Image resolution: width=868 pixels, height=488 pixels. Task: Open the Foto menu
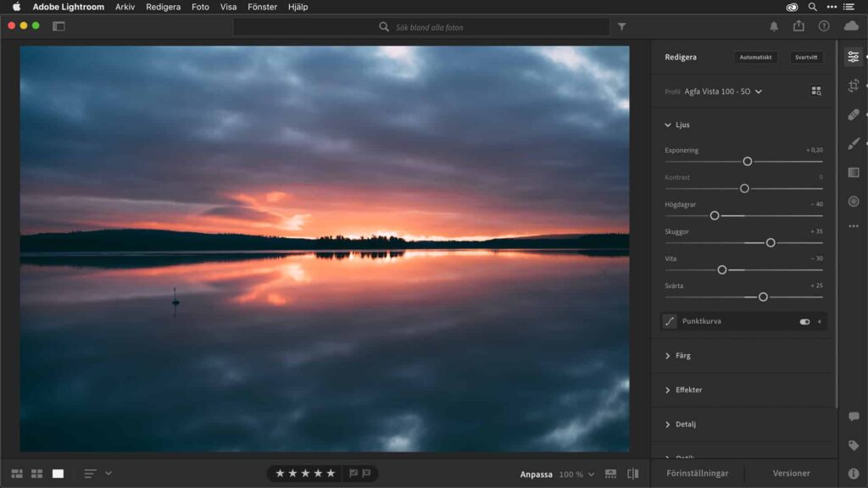[x=200, y=7]
